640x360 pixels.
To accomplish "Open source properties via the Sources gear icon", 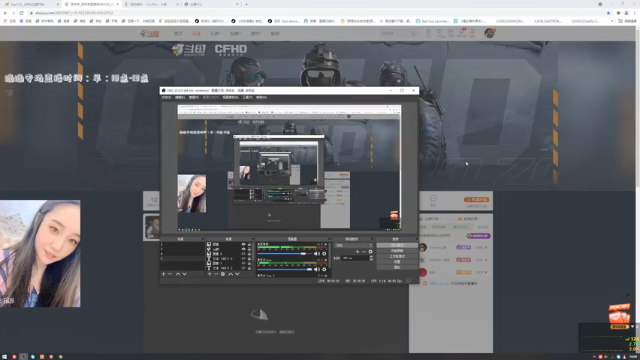I will 223,274.
